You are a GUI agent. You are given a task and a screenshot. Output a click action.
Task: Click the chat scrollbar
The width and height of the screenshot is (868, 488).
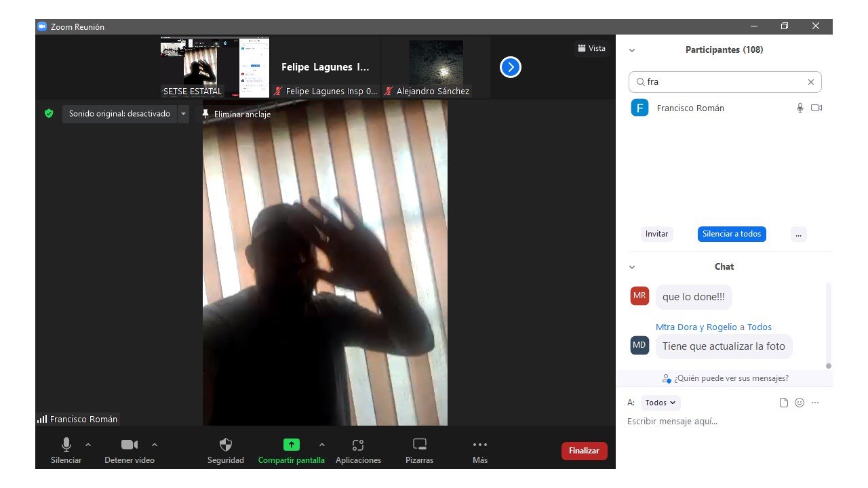click(828, 325)
